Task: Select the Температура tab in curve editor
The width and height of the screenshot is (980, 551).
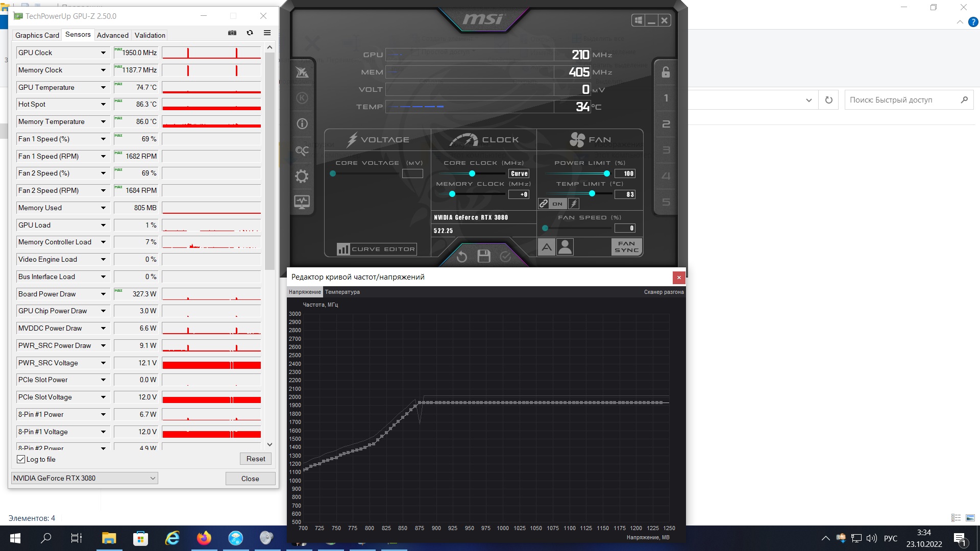Action: pyautogui.click(x=342, y=292)
